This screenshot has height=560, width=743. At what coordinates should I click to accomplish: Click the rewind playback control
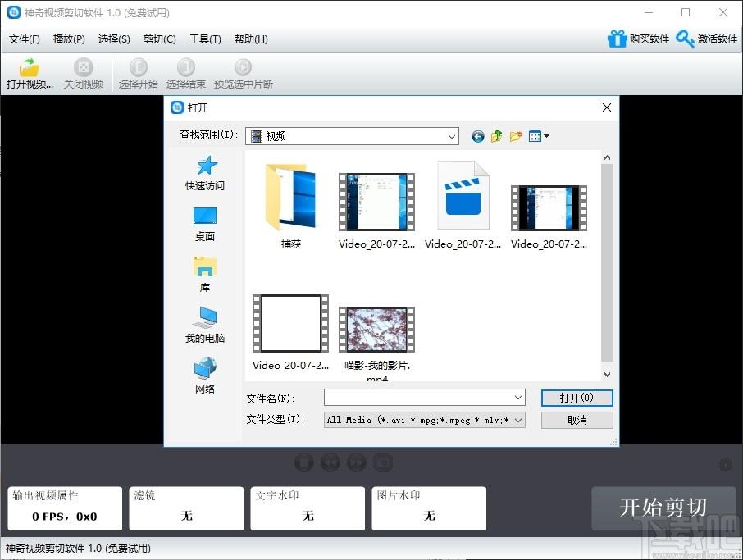pos(330,462)
